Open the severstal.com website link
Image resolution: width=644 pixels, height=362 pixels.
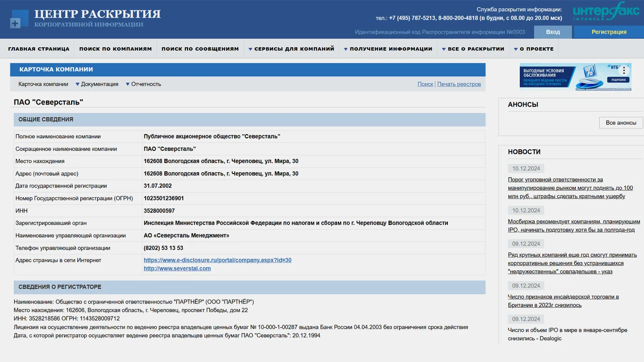pos(177,268)
